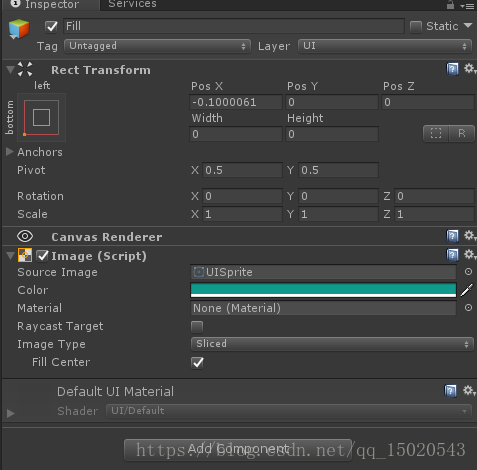Toggle the Inspector lock icon
Screen dimensions: 477x470
click(x=450, y=5)
